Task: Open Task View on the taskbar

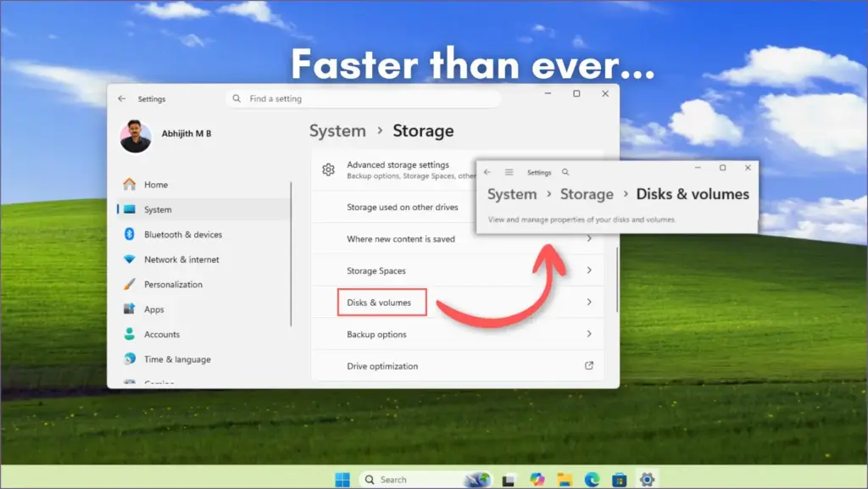Action: (509, 480)
